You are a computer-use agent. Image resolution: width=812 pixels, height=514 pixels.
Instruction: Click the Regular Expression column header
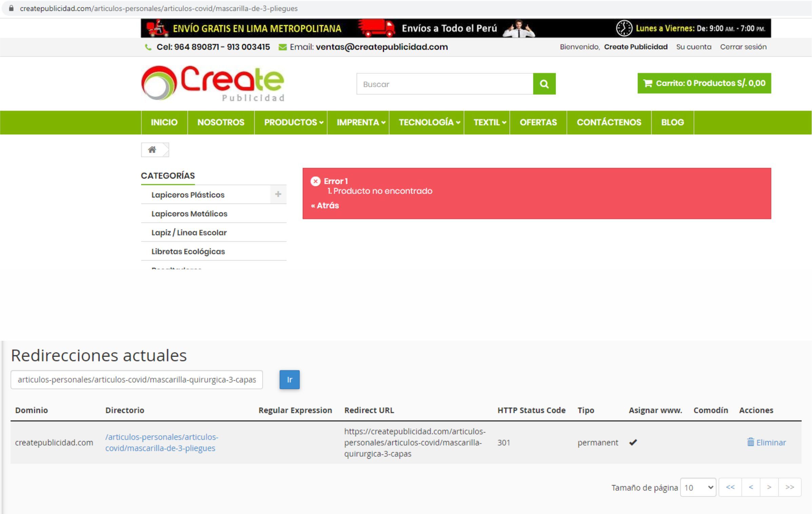click(295, 410)
